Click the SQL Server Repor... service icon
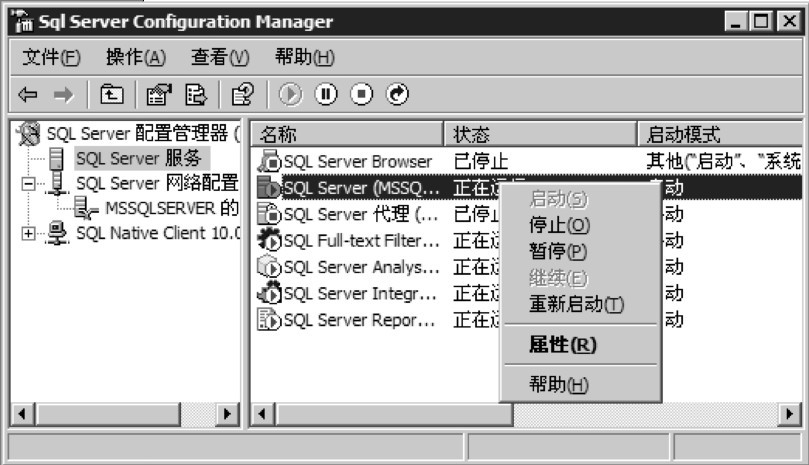Image resolution: width=809 pixels, height=465 pixels. coord(269,319)
